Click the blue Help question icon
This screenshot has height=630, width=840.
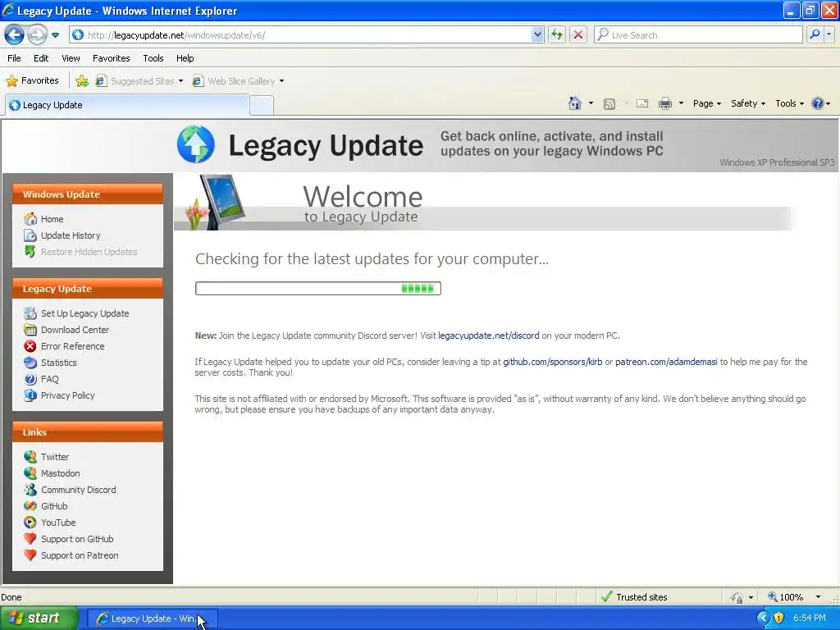[x=818, y=103]
